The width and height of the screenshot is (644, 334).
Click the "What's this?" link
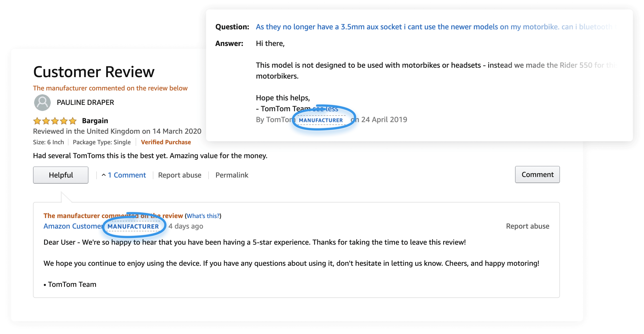203,216
